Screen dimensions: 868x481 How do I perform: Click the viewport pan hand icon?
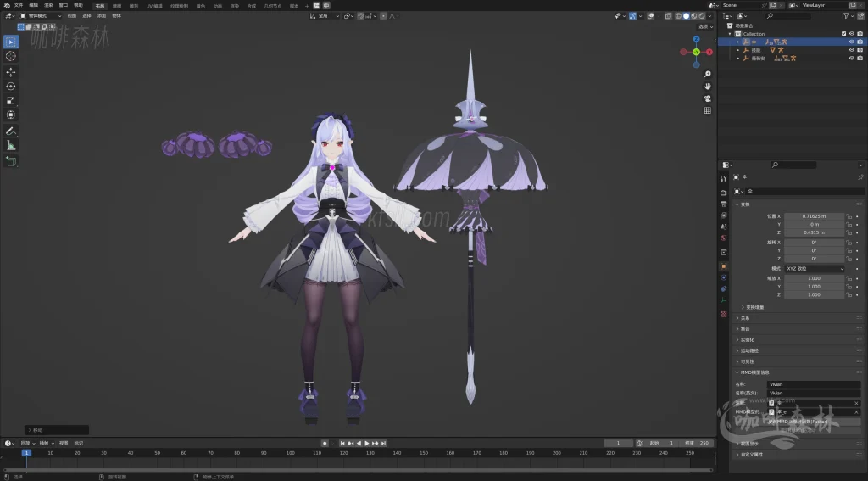coord(708,86)
